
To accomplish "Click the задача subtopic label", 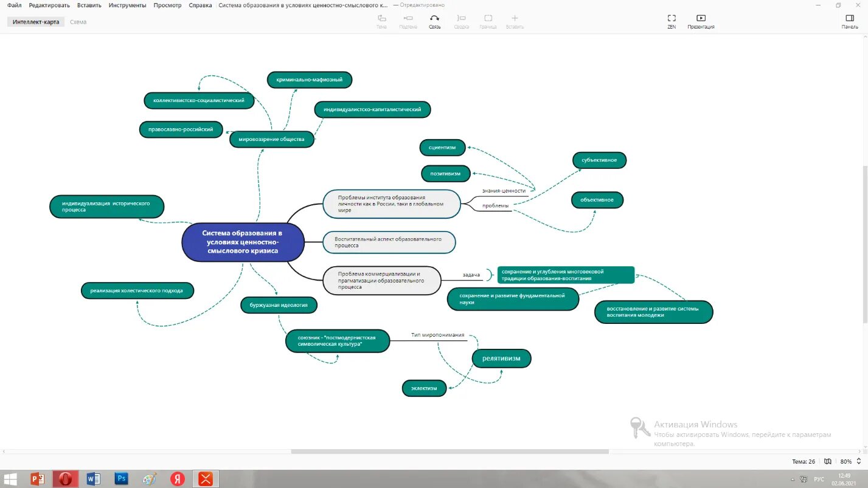I will click(471, 275).
